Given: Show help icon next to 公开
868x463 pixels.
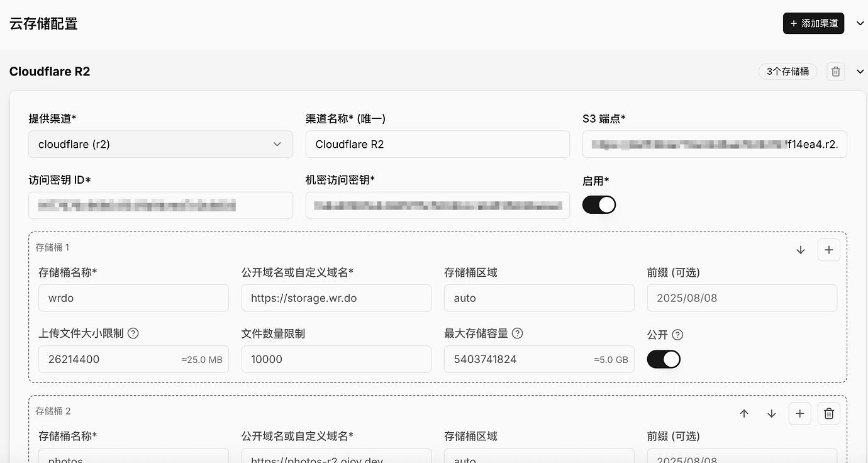Looking at the screenshot, I should tap(677, 335).
